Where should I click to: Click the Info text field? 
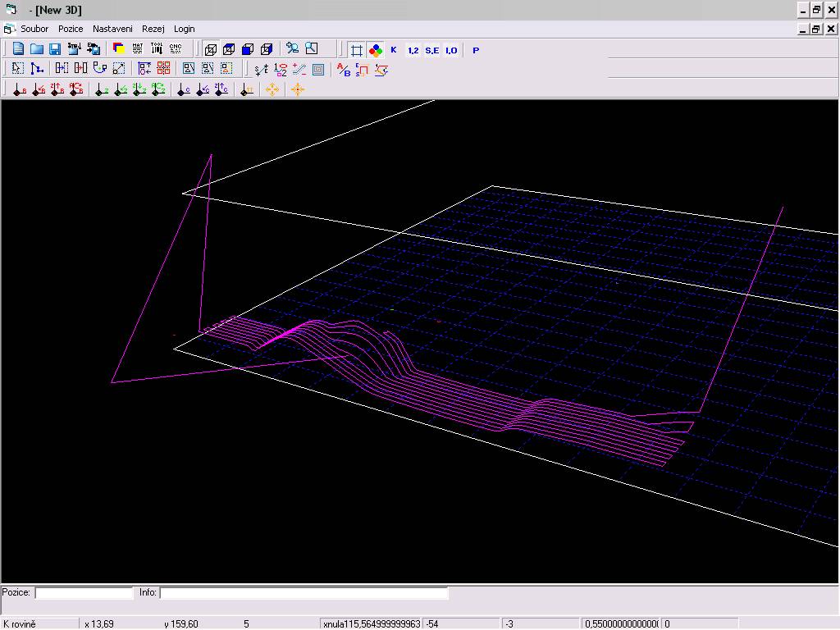304,592
